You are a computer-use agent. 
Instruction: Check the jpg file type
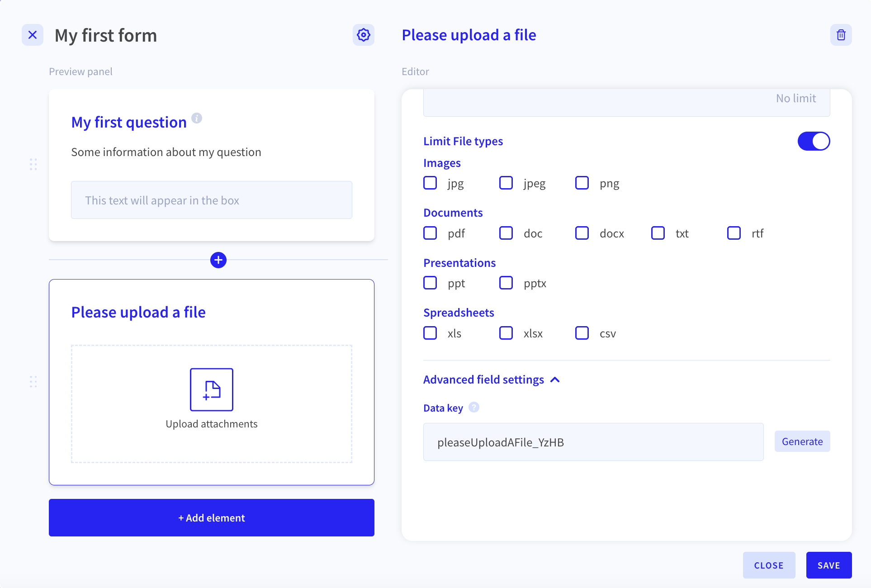[x=430, y=183]
